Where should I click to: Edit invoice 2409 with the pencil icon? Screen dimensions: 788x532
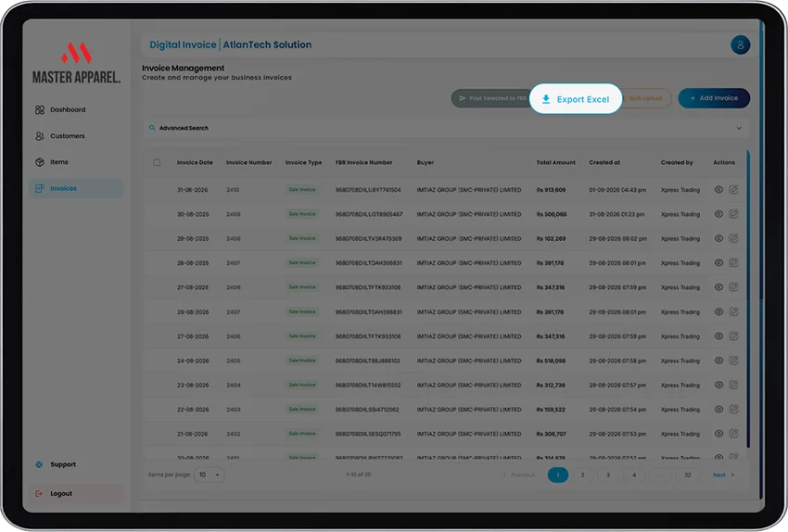pyautogui.click(x=733, y=213)
